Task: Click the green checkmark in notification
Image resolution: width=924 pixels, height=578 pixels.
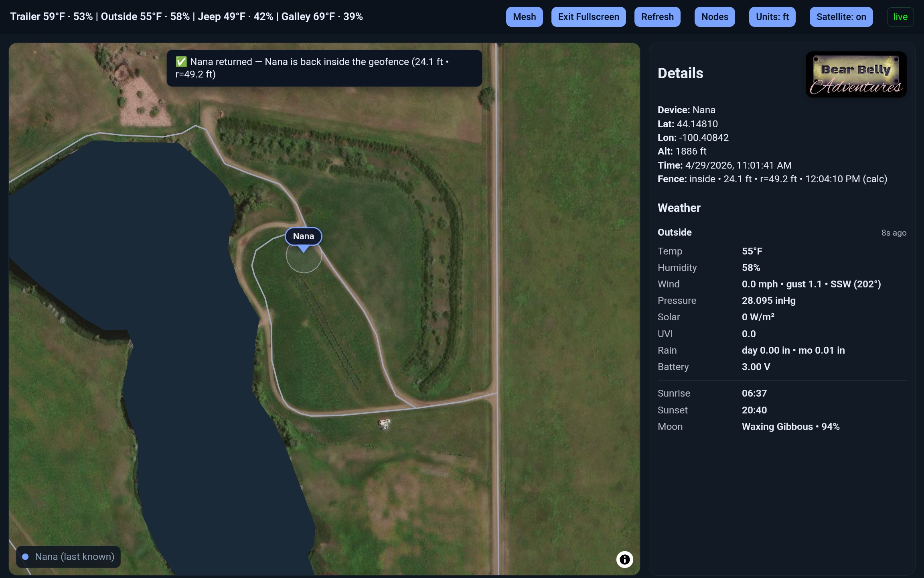Action: (181, 62)
